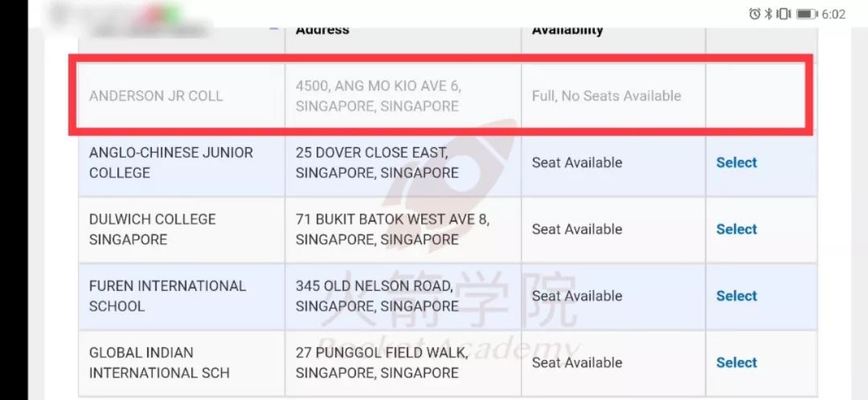The width and height of the screenshot is (868, 400).
Task: Tap the alarm clock status icon
Action: (755, 14)
